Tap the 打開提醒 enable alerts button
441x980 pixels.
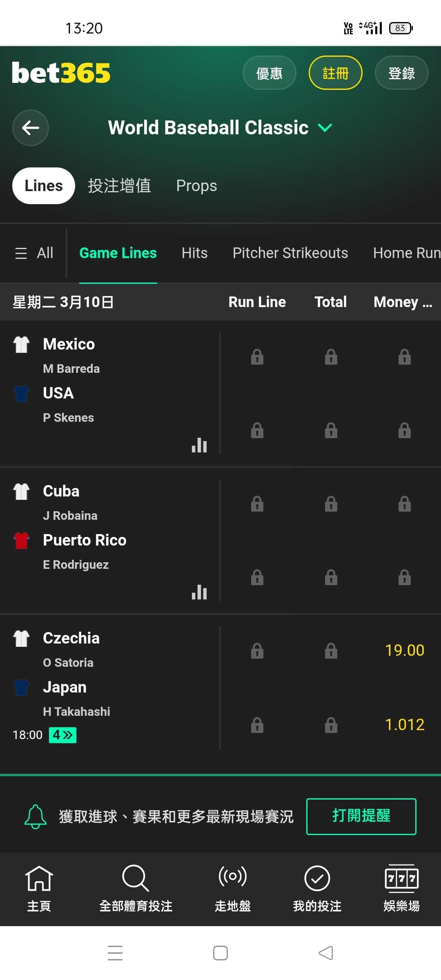(x=361, y=817)
